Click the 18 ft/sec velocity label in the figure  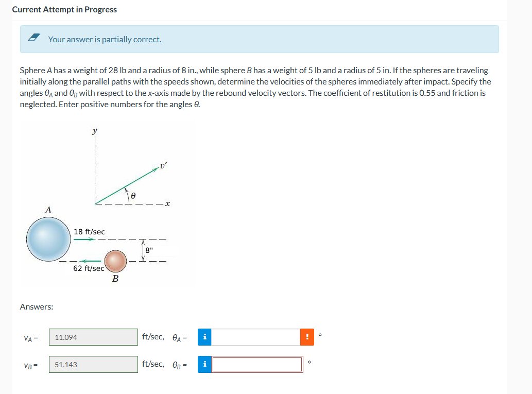[x=90, y=232]
